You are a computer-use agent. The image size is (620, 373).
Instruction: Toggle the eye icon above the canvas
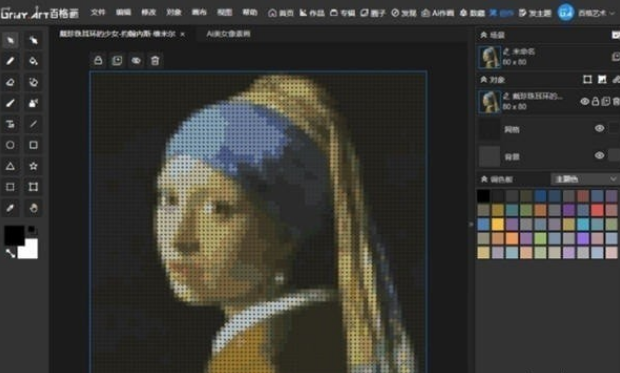[136, 61]
